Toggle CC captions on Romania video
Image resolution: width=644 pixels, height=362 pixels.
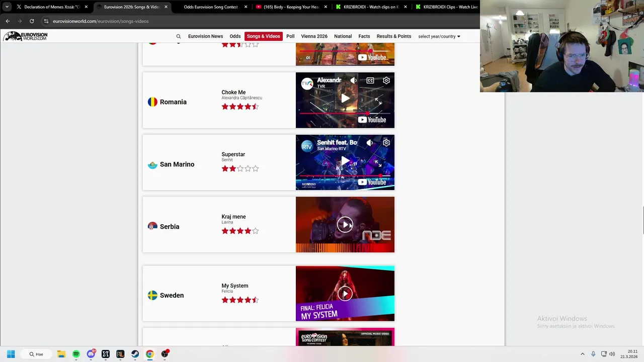point(370,80)
